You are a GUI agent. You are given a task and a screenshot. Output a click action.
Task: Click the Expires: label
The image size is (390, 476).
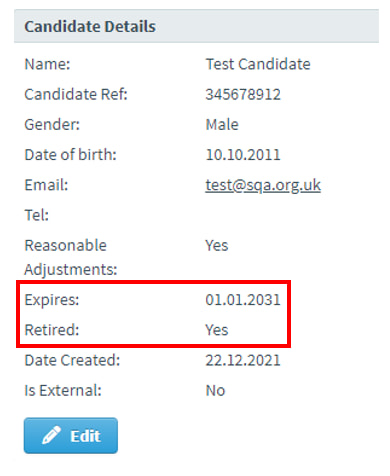pos(52,300)
